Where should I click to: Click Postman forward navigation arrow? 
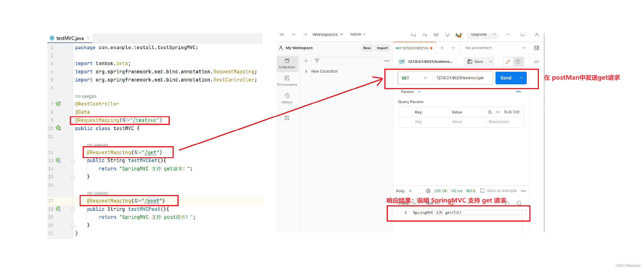305,35
